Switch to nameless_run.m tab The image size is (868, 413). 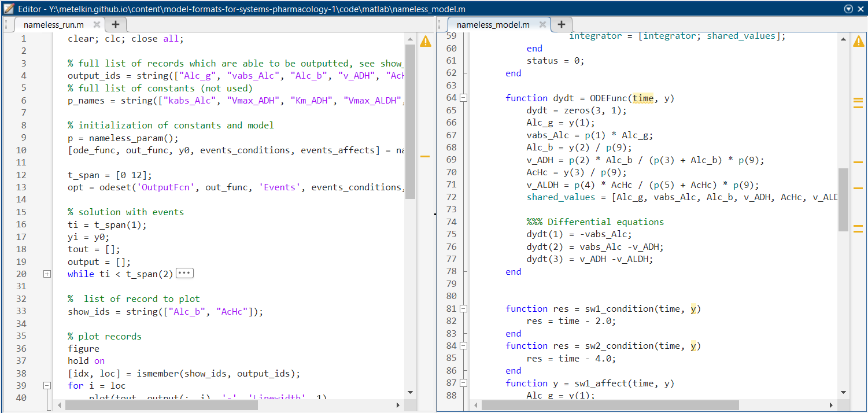point(53,25)
